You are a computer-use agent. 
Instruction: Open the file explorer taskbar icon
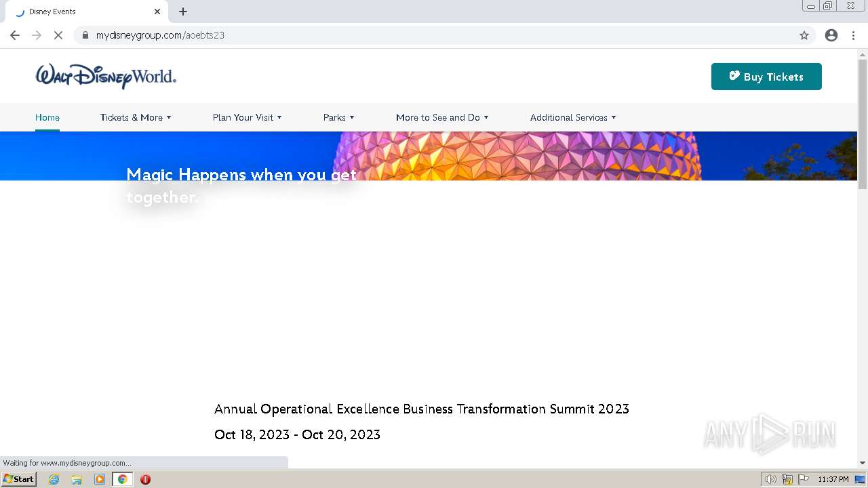(77, 479)
